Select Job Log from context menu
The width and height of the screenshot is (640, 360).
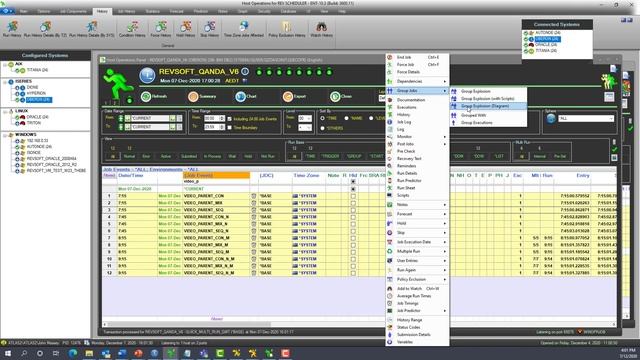point(417,122)
